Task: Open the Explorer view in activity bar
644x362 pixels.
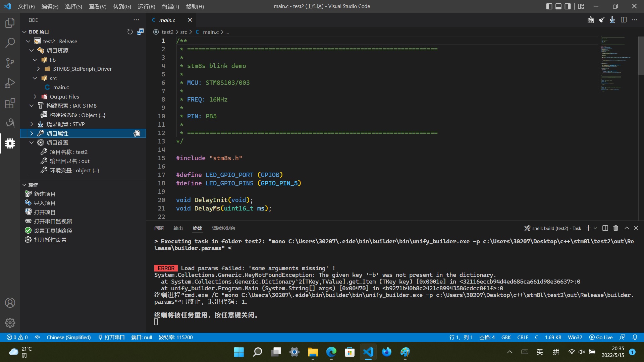Action: pos(10,23)
